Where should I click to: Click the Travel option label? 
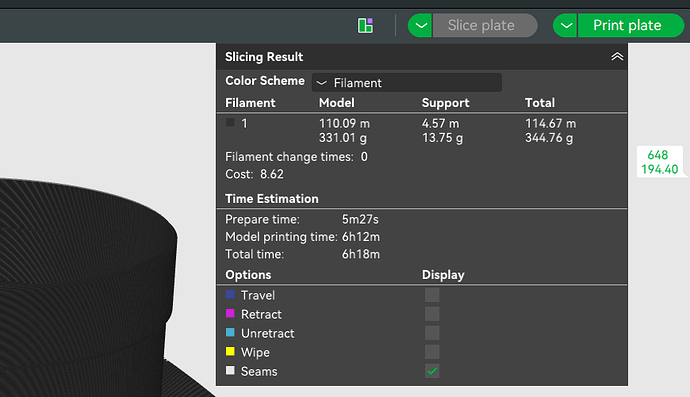[x=258, y=295]
